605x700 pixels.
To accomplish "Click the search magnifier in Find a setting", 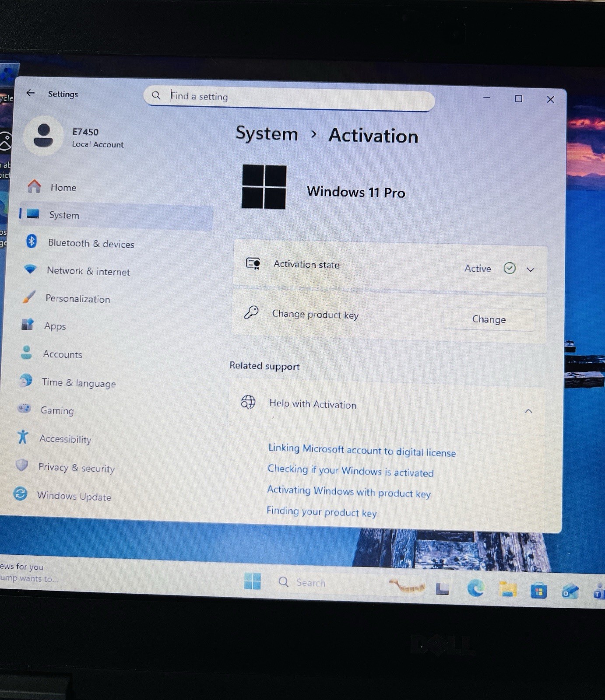I will tap(156, 95).
